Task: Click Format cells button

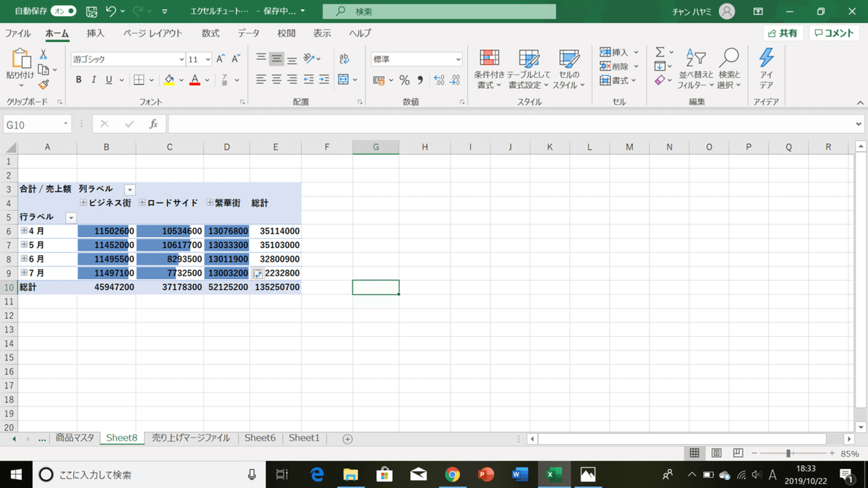Action: pyautogui.click(x=618, y=81)
